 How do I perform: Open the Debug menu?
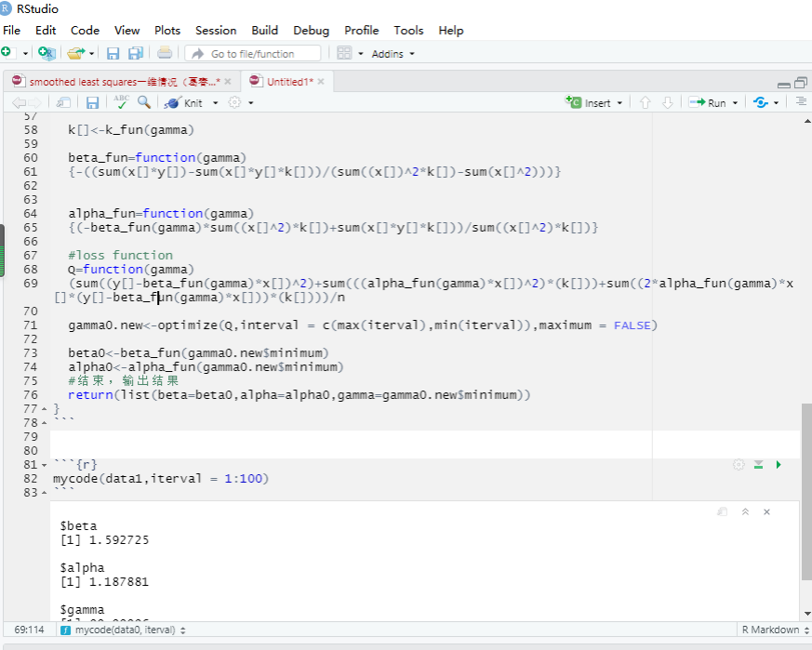point(312,31)
